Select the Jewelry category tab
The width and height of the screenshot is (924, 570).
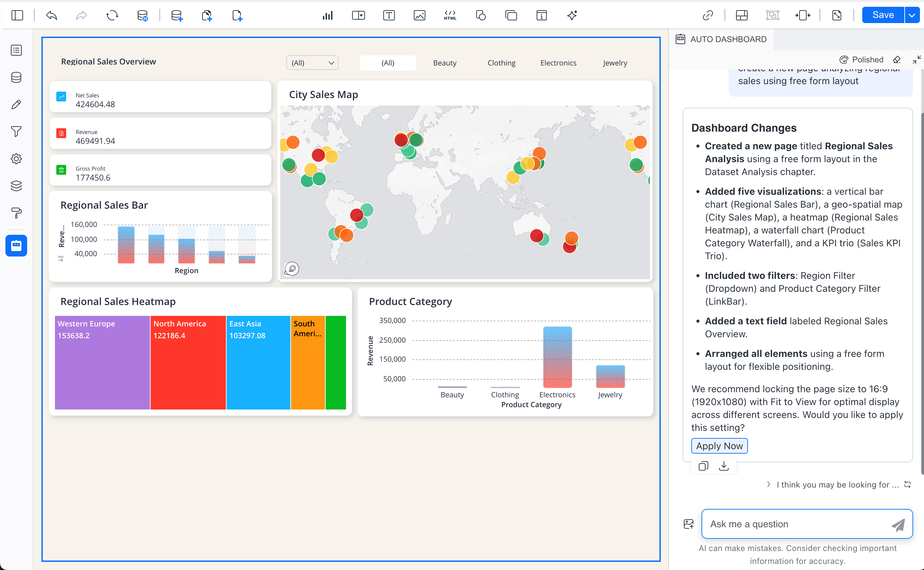(x=615, y=62)
